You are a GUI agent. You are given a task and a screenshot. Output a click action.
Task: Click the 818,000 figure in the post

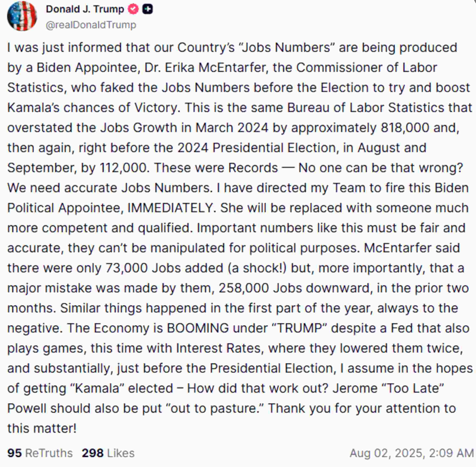405,128
